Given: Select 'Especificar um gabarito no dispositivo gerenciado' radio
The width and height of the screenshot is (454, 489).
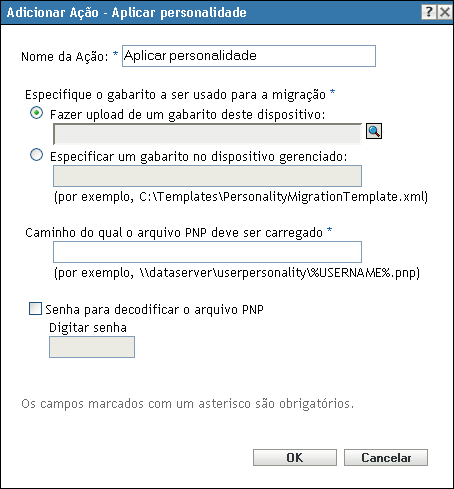Looking at the screenshot, I should tap(36, 155).
